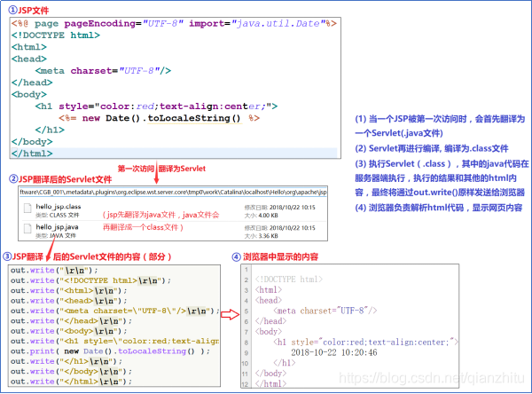Click the h1 style line in browser source
This screenshot has height=394, width=532.
coord(365,342)
